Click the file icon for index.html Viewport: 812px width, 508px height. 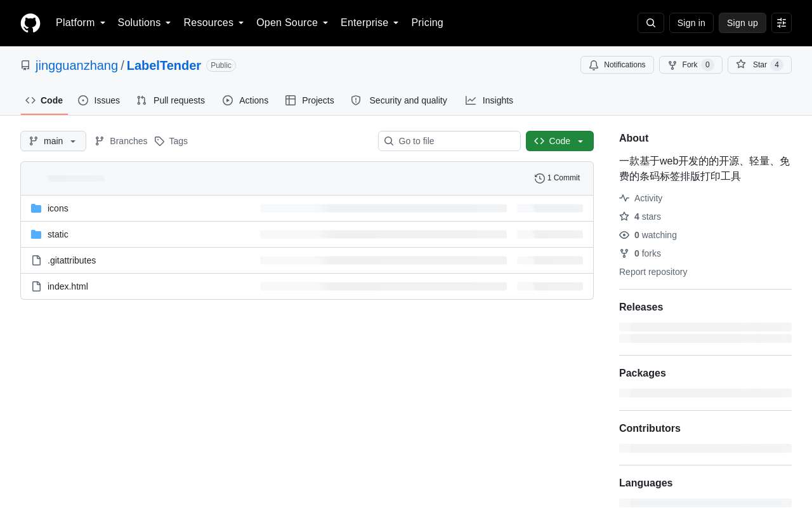coord(36,286)
